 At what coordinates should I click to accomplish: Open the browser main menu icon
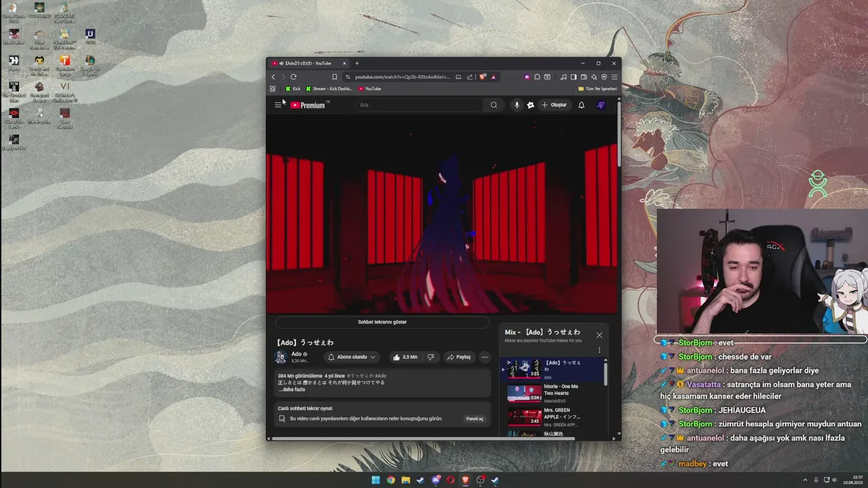[614, 77]
